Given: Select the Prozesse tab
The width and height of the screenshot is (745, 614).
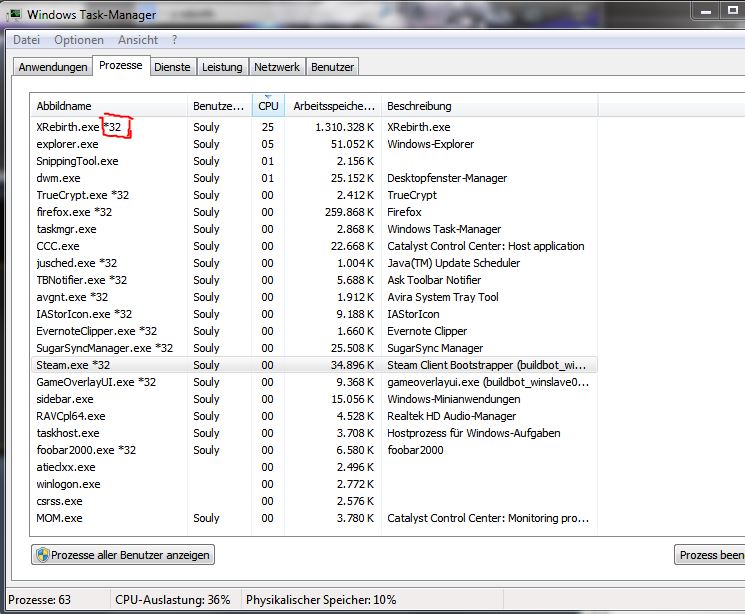Looking at the screenshot, I should 121,66.
